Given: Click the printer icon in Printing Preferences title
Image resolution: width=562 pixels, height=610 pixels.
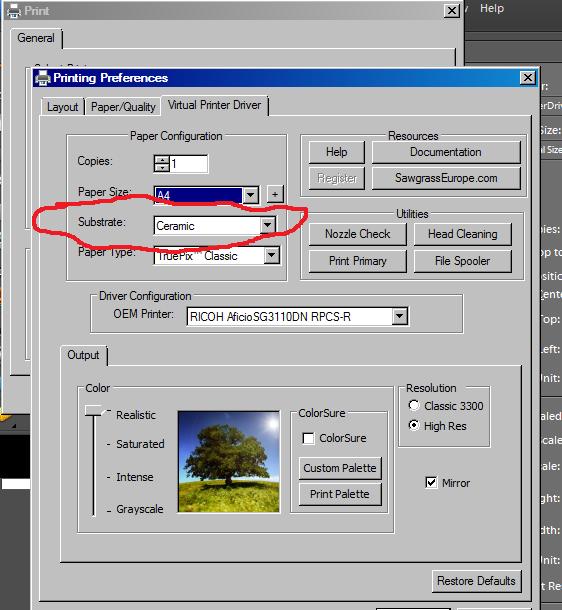Looking at the screenshot, I should (43, 78).
